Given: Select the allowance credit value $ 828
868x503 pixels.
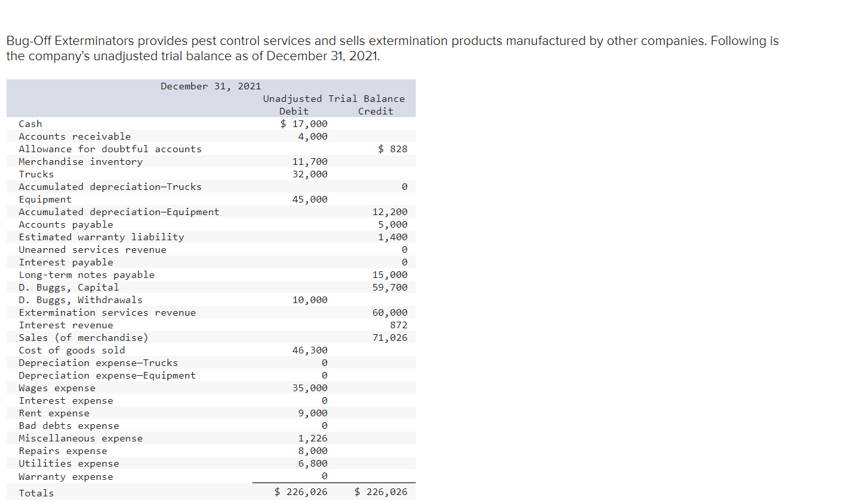Looking at the screenshot, I should tap(393, 149).
